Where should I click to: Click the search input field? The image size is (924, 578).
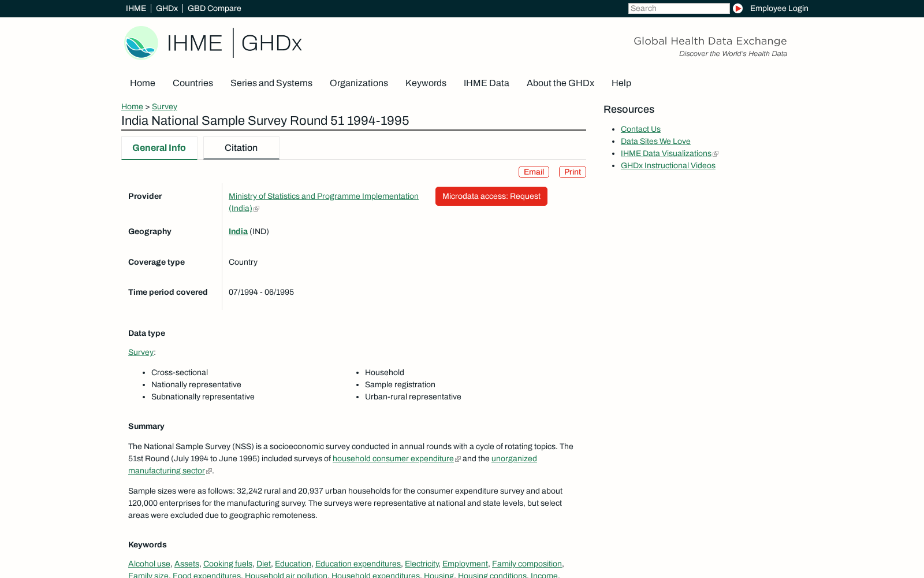(679, 8)
